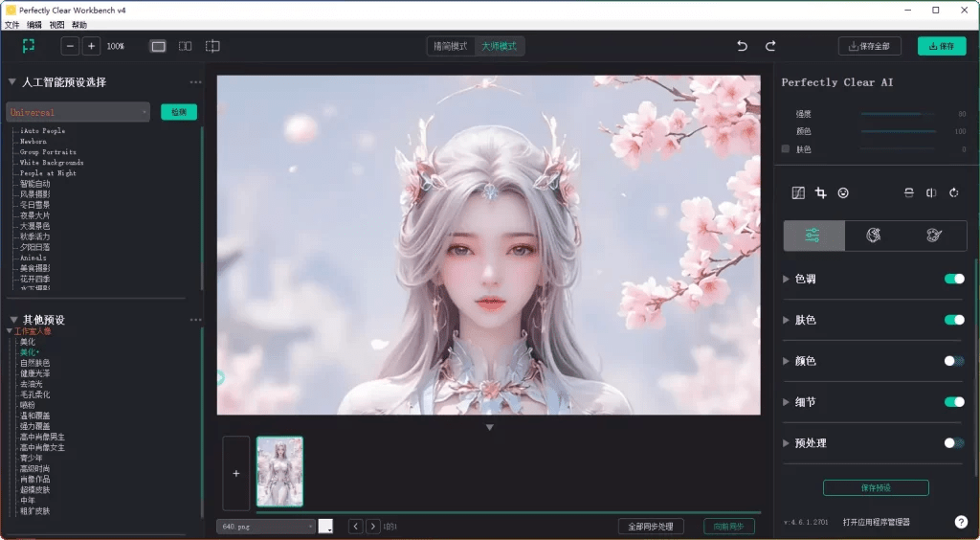Image resolution: width=980 pixels, height=540 pixels.
Task: Disable the 色调 toggle switch
Action: (953, 279)
